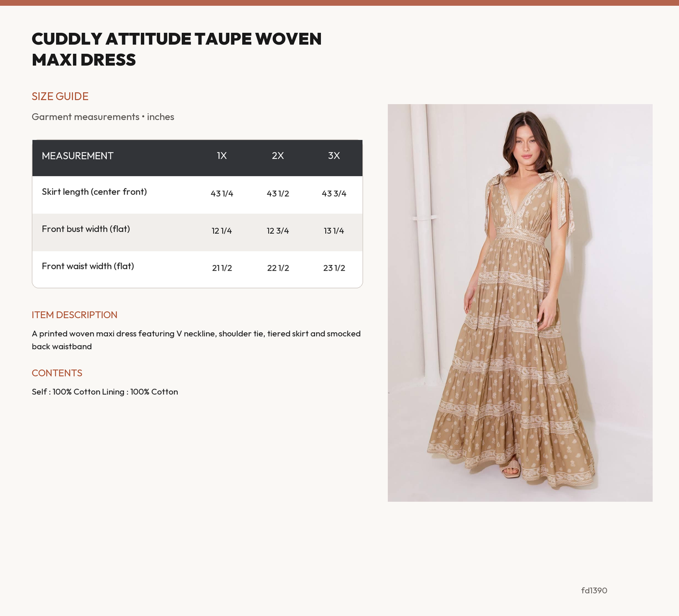Image resolution: width=679 pixels, height=616 pixels.
Task: Click the dress product photo
Action: point(520,303)
